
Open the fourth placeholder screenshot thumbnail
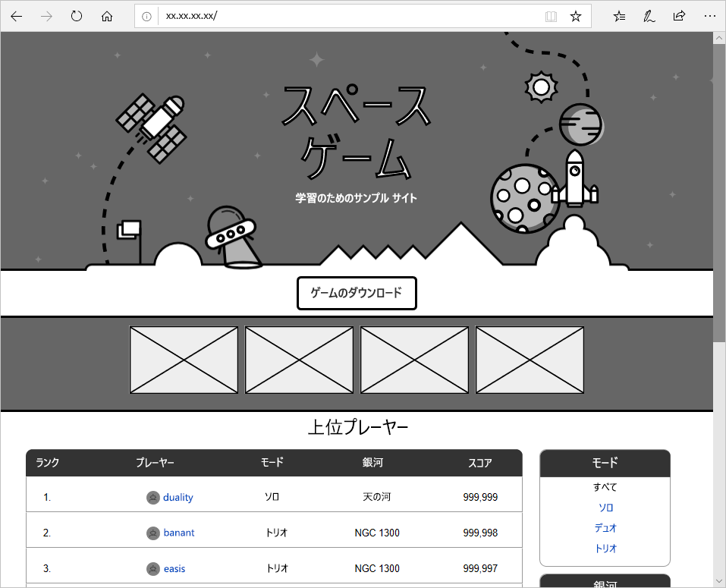pyautogui.click(x=530, y=360)
